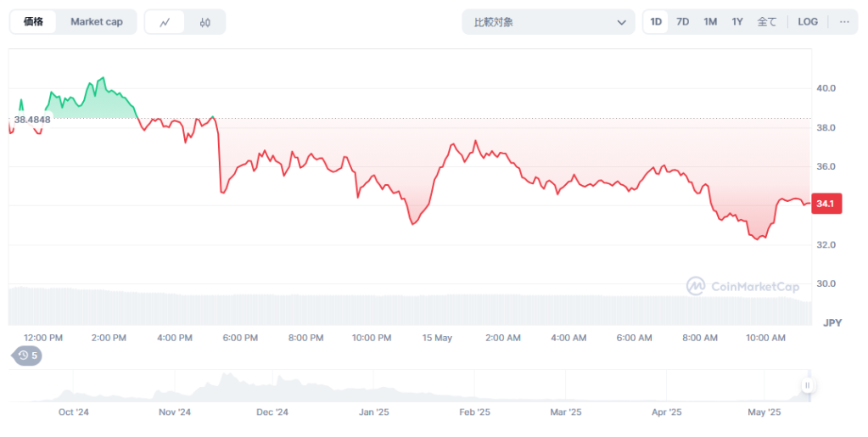The width and height of the screenshot is (868, 437).
Task: Click the JPY currency axis label
Action: pos(831,323)
